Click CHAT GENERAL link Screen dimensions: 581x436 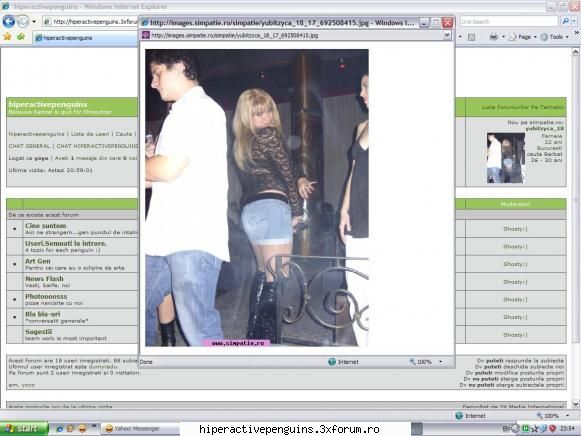29,146
